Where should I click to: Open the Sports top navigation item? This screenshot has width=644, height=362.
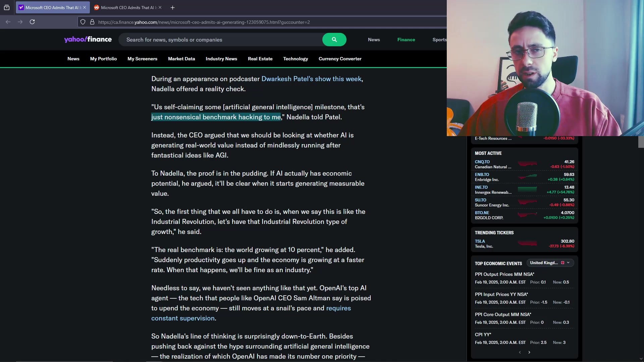coord(439,40)
